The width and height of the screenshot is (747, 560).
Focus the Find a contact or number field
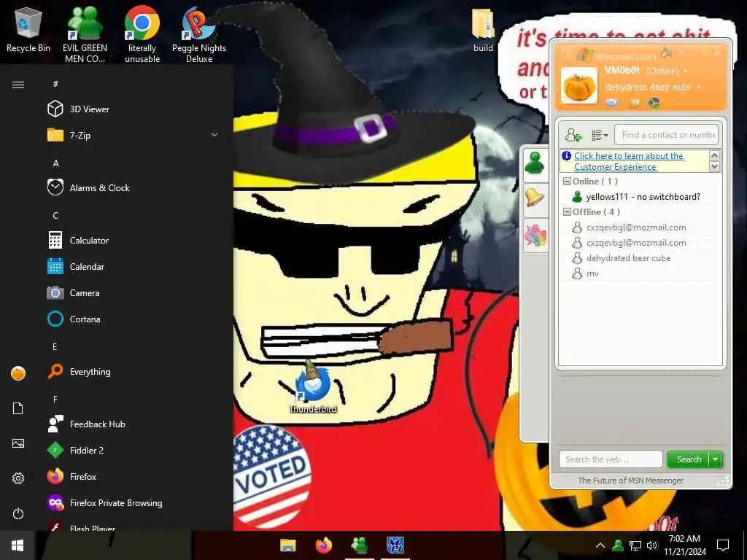click(x=666, y=135)
